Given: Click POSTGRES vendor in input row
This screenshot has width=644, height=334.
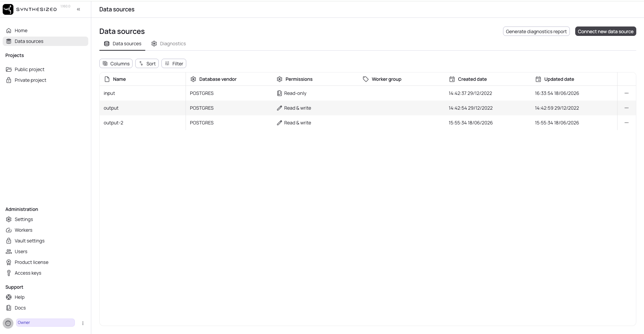Looking at the screenshot, I should pyautogui.click(x=202, y=93).
